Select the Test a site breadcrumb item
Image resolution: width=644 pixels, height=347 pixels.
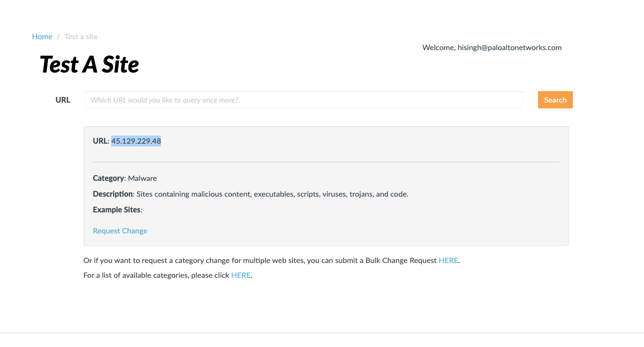[x=81, y=36]
